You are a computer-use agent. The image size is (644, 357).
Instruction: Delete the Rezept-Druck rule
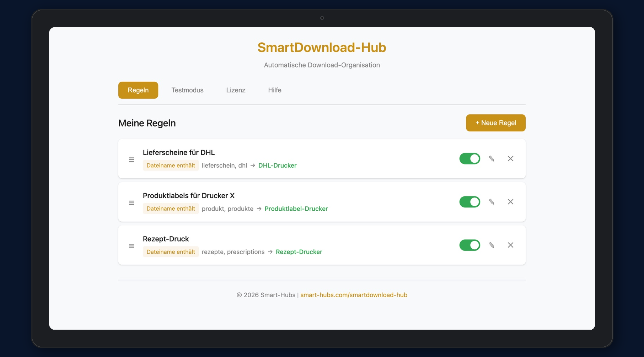(510, 245)
